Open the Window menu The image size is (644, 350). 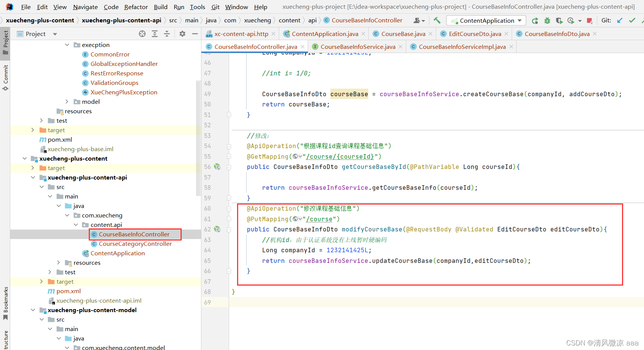(x=236, y=7)
